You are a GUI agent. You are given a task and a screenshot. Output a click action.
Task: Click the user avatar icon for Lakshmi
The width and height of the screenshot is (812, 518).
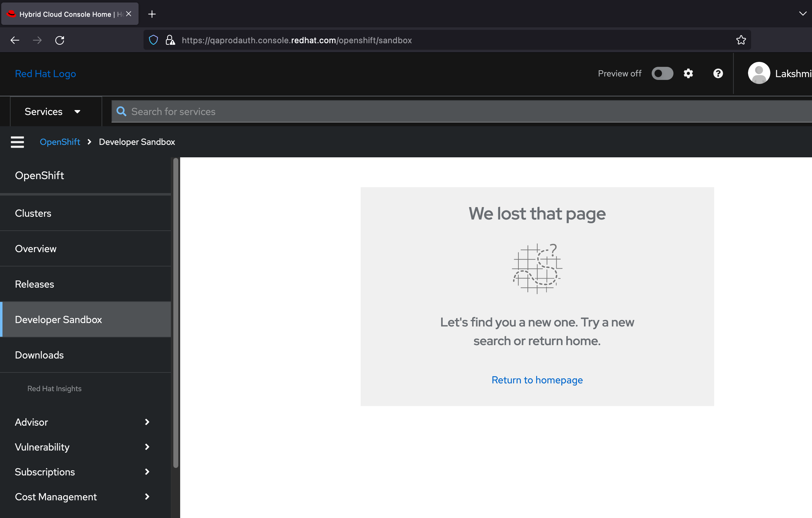coord(759,73)
